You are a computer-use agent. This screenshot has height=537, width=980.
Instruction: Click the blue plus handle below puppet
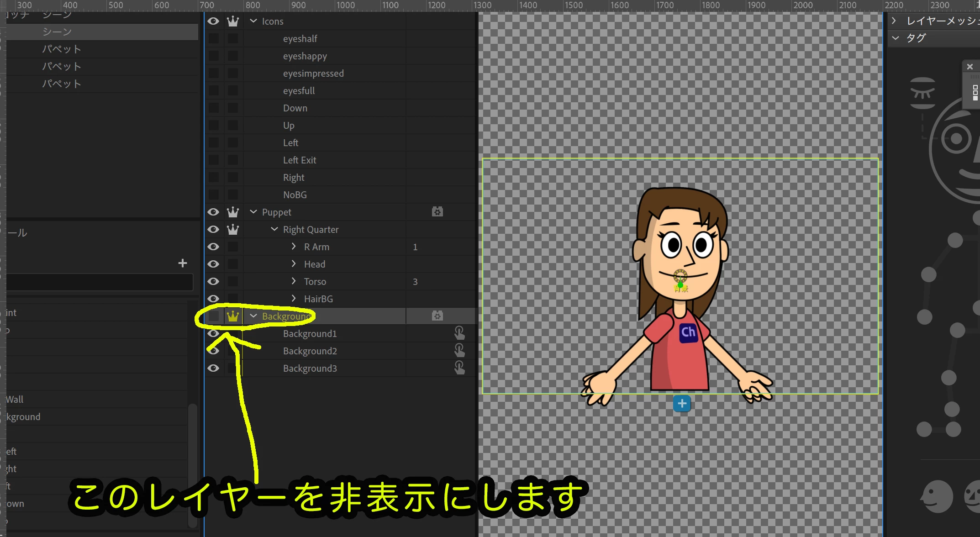click(x=682, y=404)
